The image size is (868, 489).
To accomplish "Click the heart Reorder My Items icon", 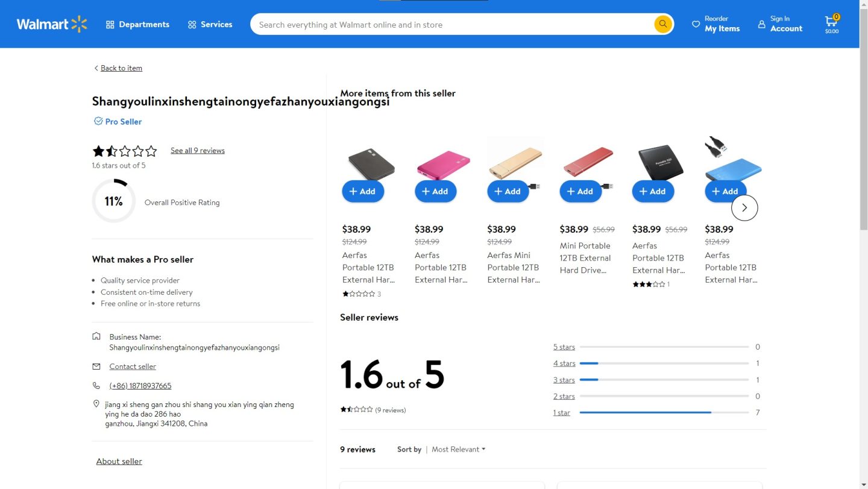I will pyautogui.click(x=696, y=25).
